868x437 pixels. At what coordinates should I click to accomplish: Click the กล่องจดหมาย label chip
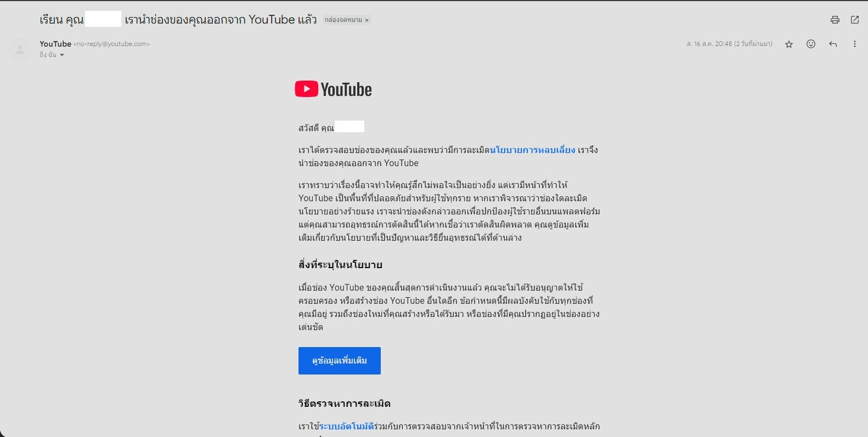[343, 20]
